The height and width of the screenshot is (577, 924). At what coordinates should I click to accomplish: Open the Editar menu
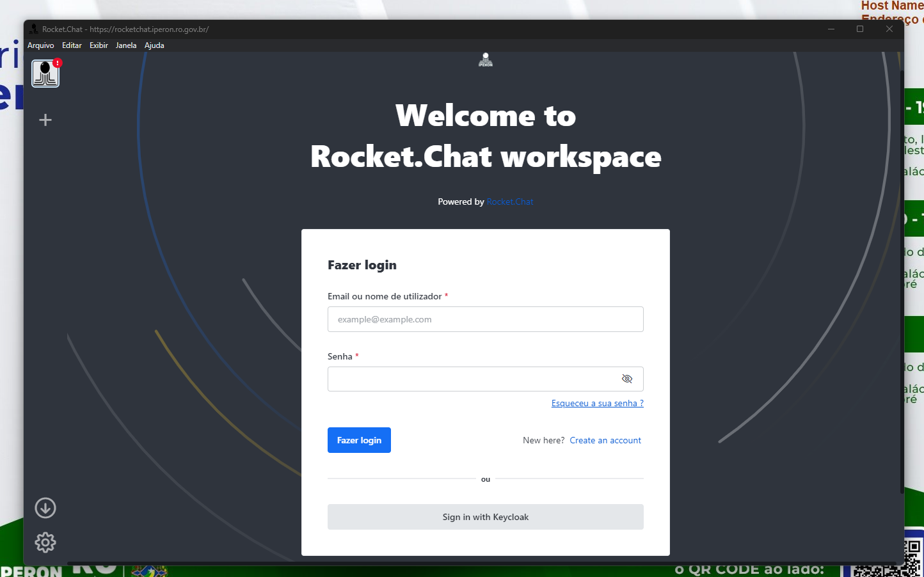click(72, 45)
